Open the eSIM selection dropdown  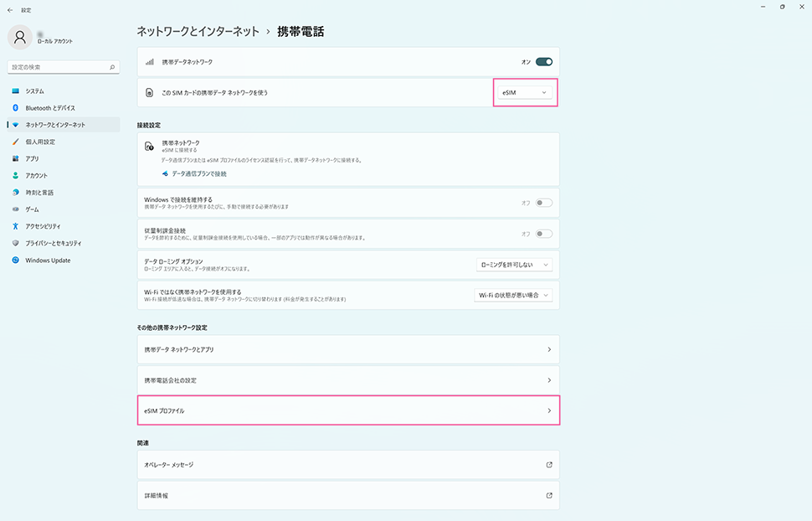[x=524, y=93]
